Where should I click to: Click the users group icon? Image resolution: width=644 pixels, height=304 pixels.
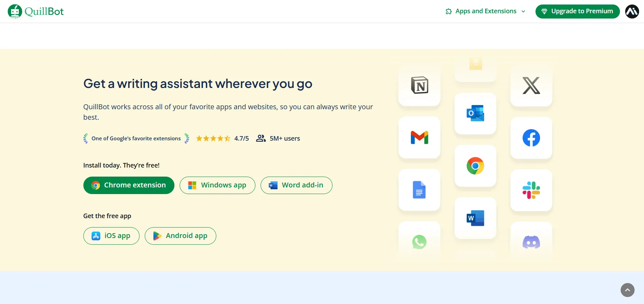pyautogui.click(x=261, y=139)
